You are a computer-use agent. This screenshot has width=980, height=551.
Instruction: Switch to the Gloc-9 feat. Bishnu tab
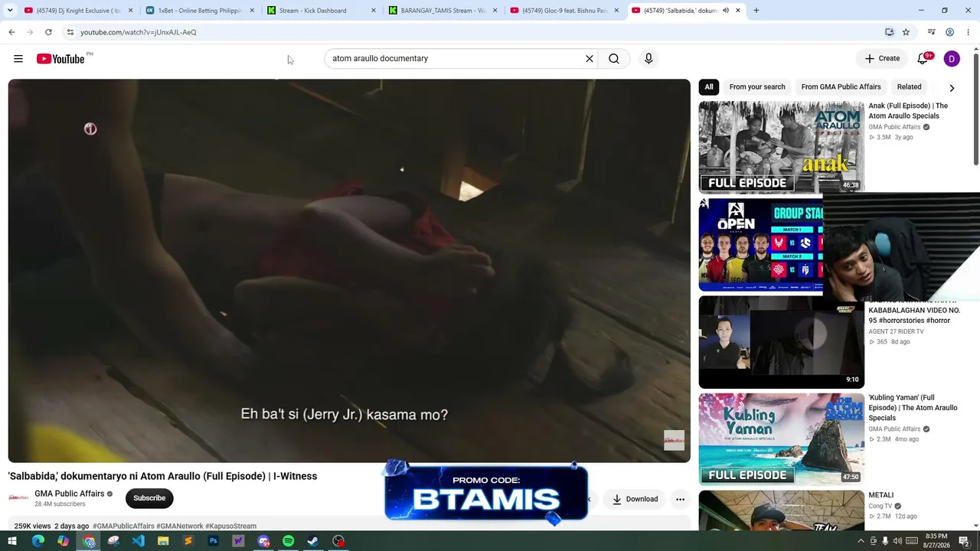tap(565, 11)
